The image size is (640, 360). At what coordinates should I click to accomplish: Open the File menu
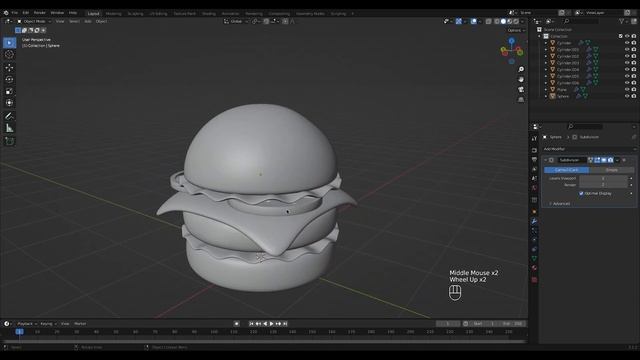[x=15, y=13]
